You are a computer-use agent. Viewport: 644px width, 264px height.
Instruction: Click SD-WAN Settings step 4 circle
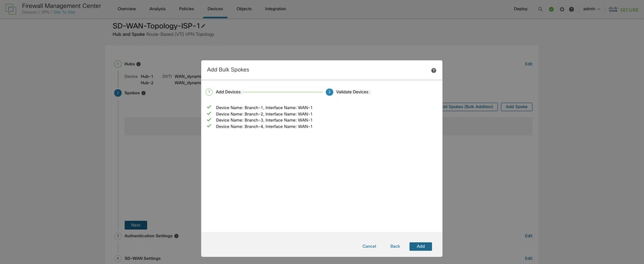pos(118,258)
